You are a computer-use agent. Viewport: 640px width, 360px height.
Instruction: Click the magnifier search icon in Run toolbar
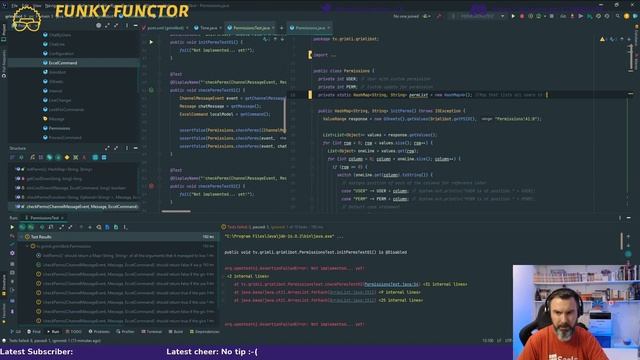click(x=99, y=227)
